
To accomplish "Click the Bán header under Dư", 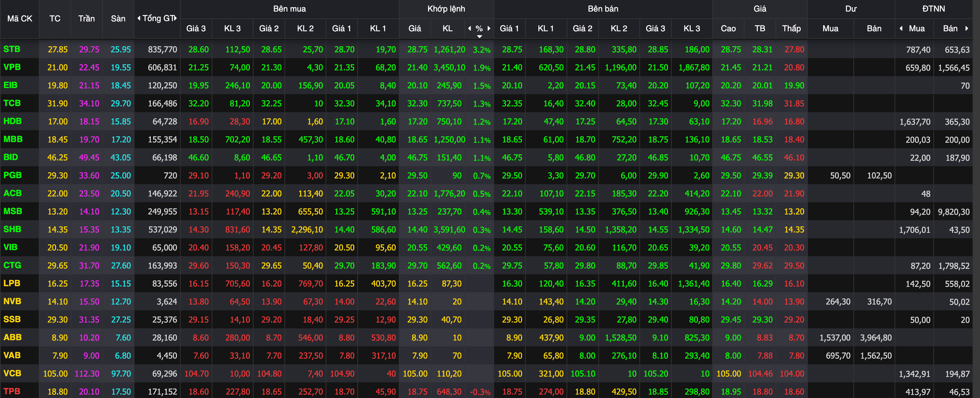I will pos(874,29).
